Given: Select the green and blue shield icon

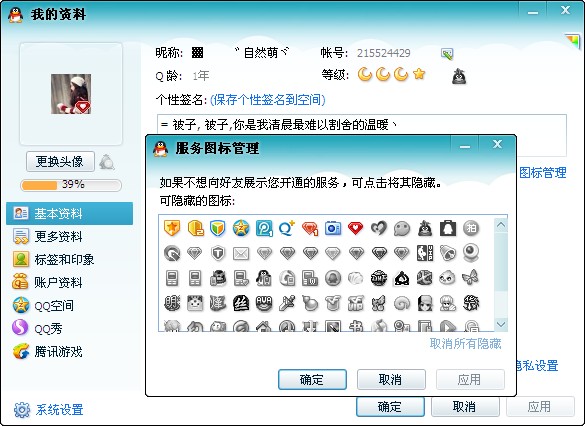Looking at the screenshot, I should click(x=218, y=228).
